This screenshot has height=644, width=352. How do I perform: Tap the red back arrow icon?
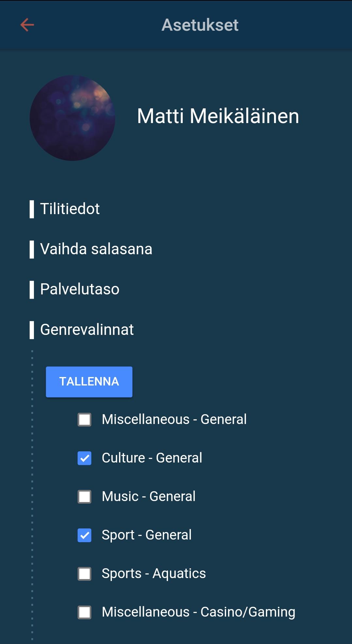[27, 25]
